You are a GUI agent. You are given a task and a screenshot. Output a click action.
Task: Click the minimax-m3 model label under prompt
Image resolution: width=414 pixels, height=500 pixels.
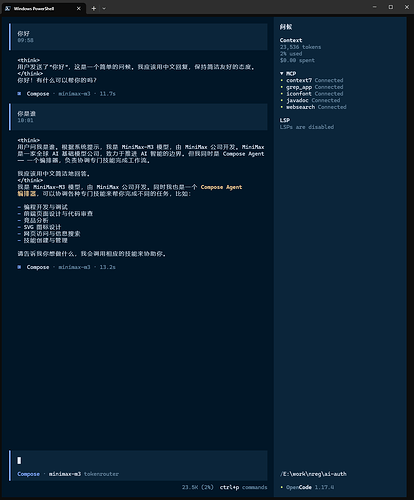tap(65, 474)
